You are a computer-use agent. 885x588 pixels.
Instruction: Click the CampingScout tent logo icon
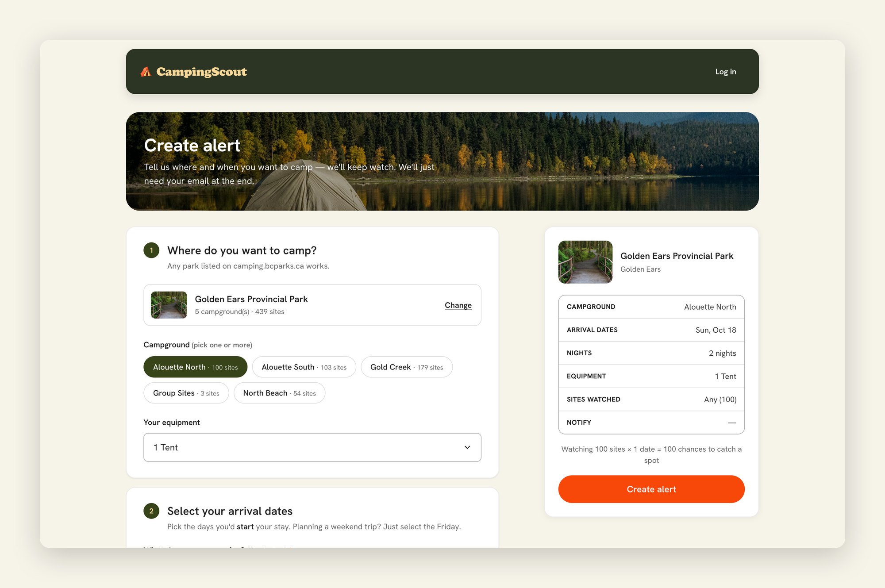pyautogui.click(x=146, y=72)
